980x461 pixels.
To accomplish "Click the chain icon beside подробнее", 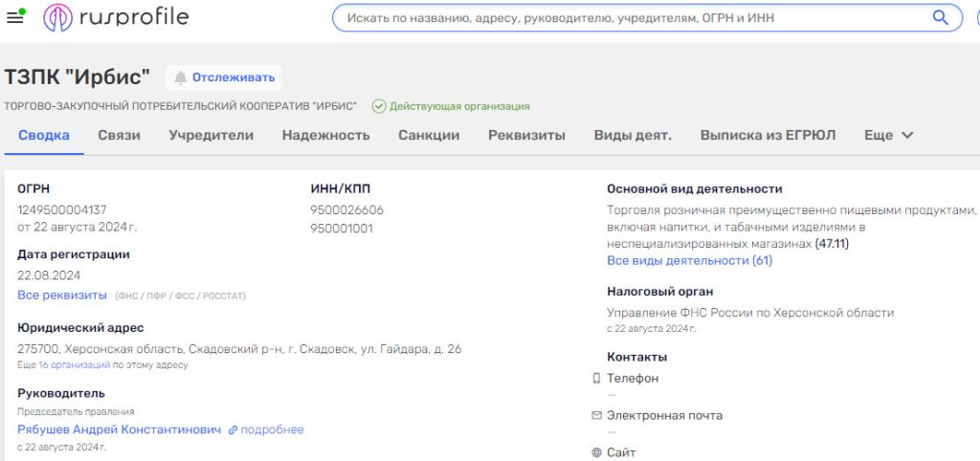I will point(233,430).
